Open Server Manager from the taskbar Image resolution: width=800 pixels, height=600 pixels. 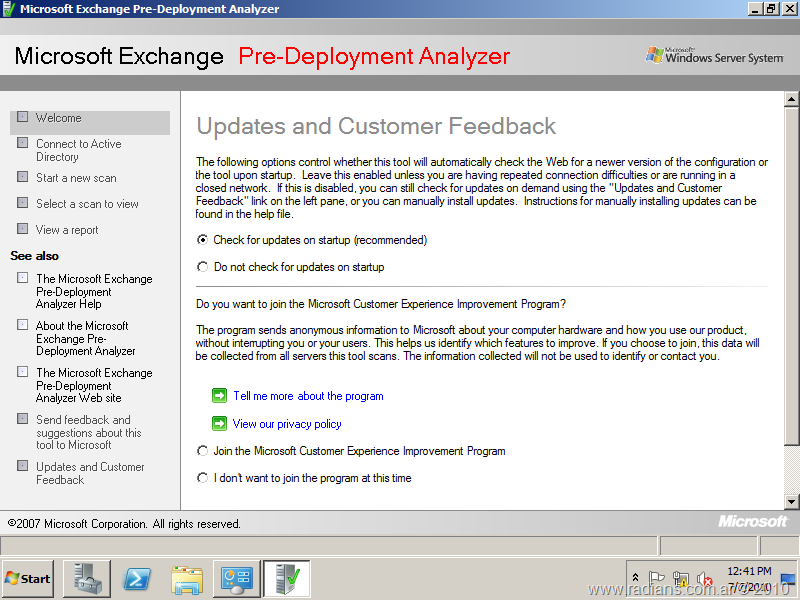(87, 579)
